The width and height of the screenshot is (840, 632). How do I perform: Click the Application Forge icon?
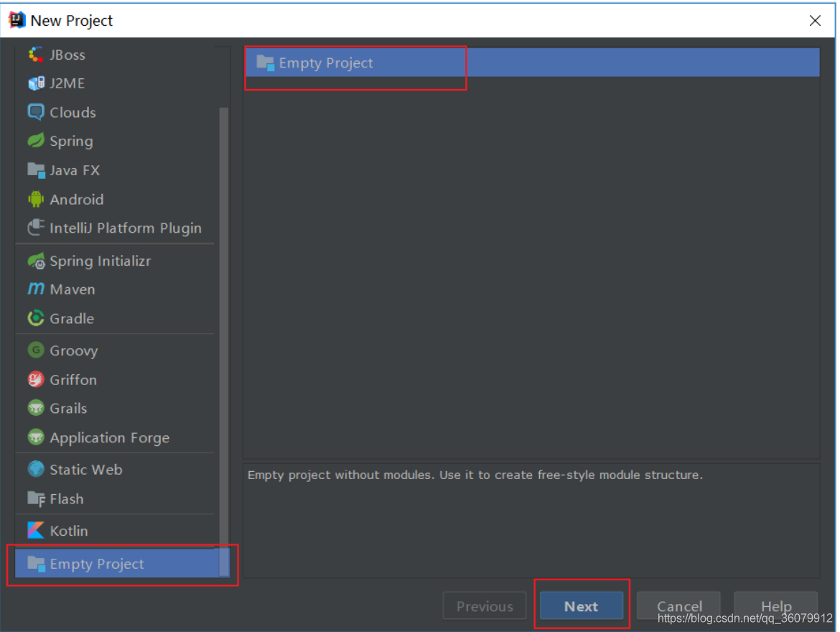click(36, 437)
